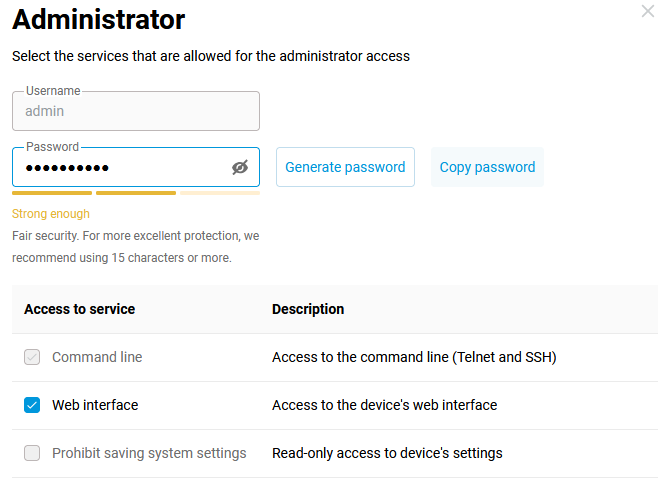The width and height of the screenshot is (668, 482).
Task: Click the Telnet and SSH description text
Action: point(414,357)
